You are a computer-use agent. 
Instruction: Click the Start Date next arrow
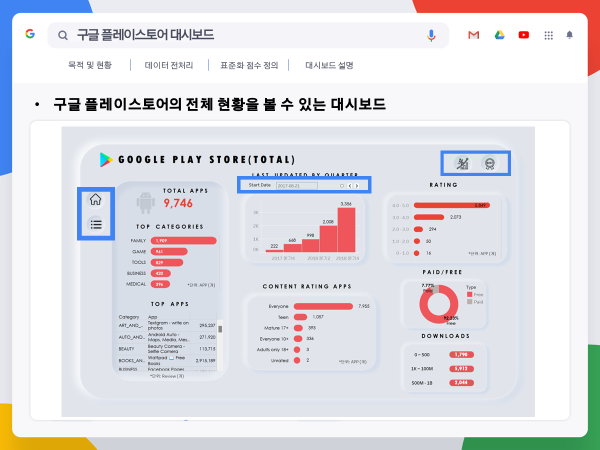[x=357, y=186]
